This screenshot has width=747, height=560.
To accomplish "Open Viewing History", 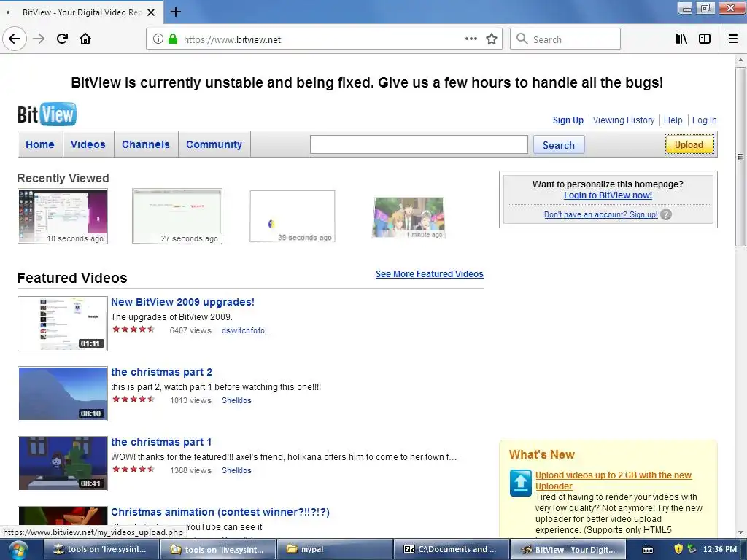I will 624,120.
